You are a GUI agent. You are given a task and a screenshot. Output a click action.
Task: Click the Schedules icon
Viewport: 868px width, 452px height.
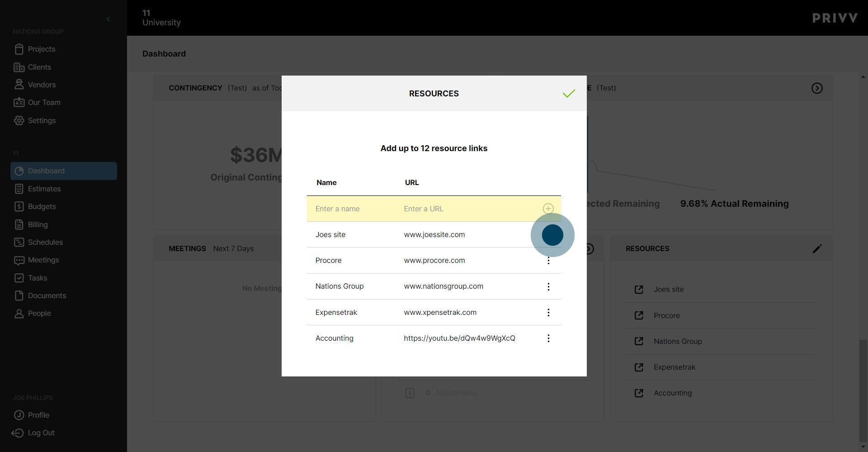(19, 242)
